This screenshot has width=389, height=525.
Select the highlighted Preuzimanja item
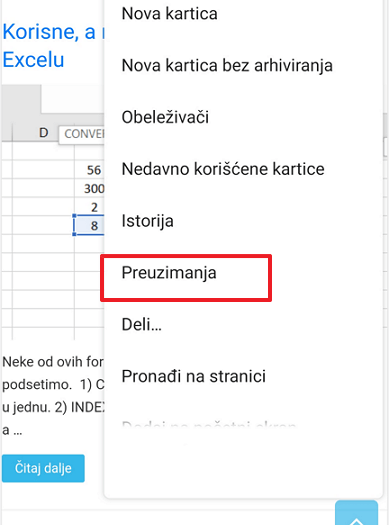[186, 278]
